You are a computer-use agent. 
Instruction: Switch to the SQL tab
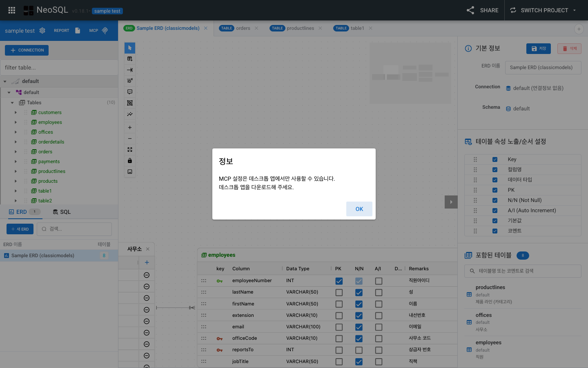(x=62, y=212)
